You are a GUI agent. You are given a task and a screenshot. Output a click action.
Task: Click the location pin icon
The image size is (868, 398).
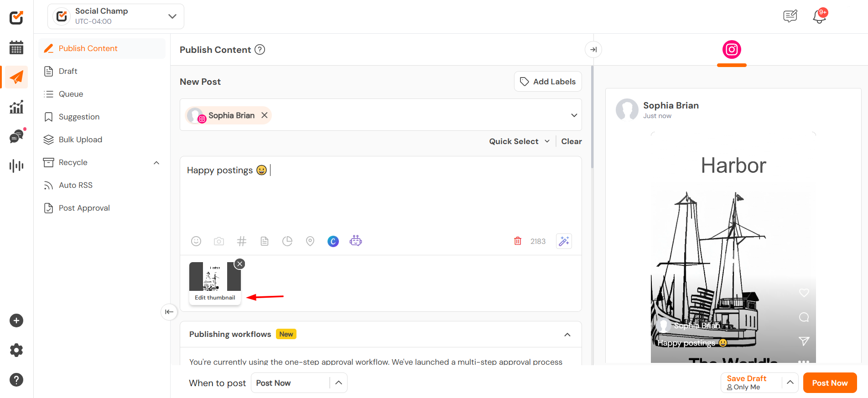pyautogui.click(x=310, y=241)
